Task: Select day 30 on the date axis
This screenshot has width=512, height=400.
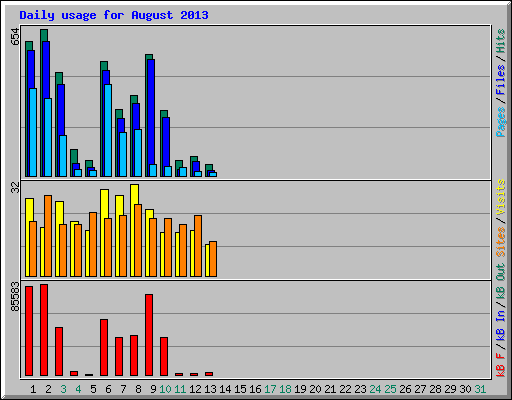Action: point(465,389)
